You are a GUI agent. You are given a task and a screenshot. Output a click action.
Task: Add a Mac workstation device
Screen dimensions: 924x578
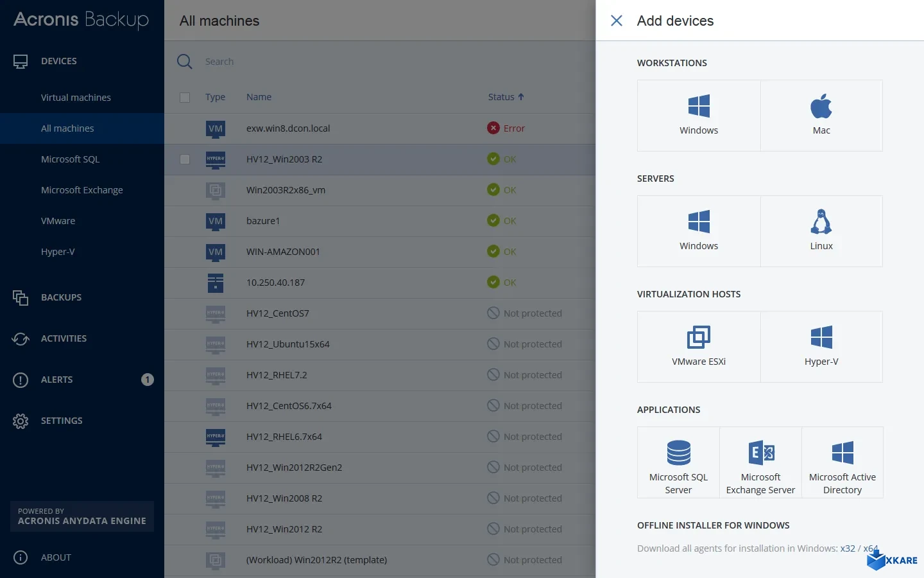click(821, 116)
